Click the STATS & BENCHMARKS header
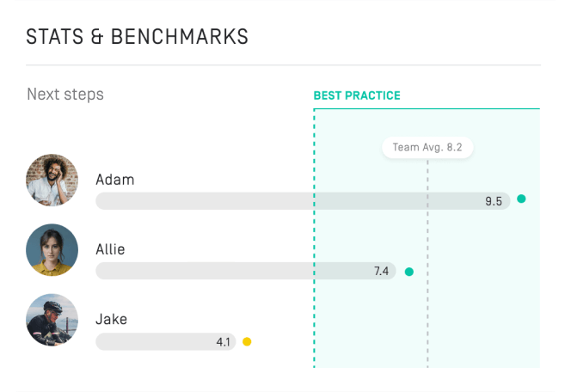The height and width of the screenshot is (392, 571). click(x=138, y=37)
